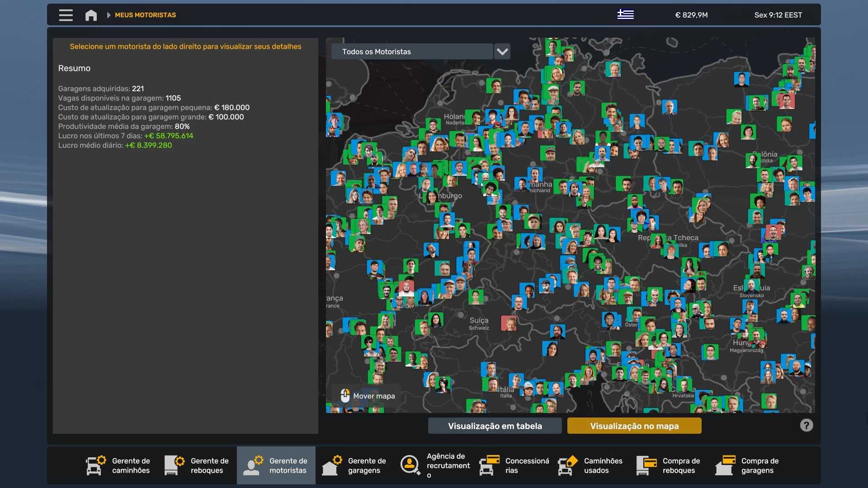Image resolution: width=868 pixels, height=488 pixels.
Task: Open Compra de reboques
Action: tap(669, 465)
